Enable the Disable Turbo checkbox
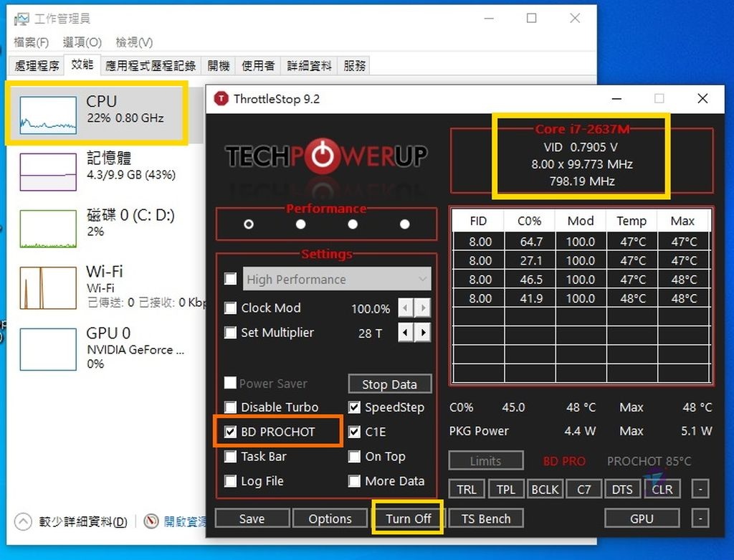This screenshot has width=734, height=560. (x=231, y=407)
